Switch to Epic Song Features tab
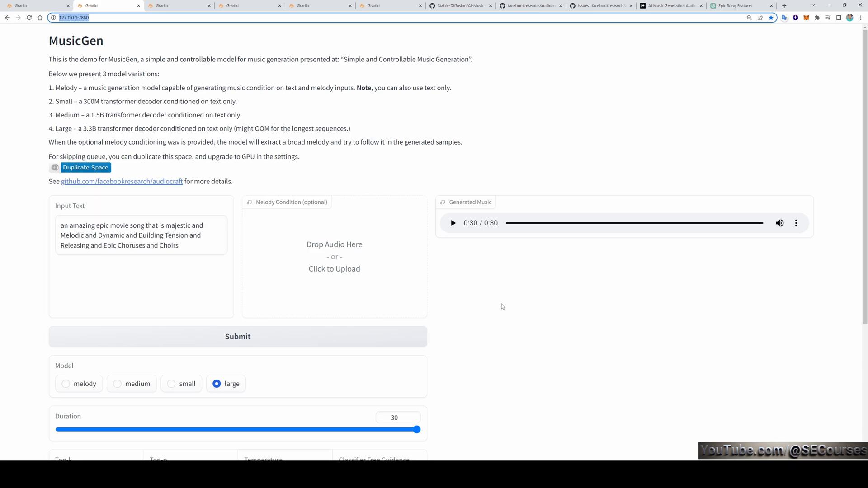The image size is (868, 488). (x=735, y=6)
